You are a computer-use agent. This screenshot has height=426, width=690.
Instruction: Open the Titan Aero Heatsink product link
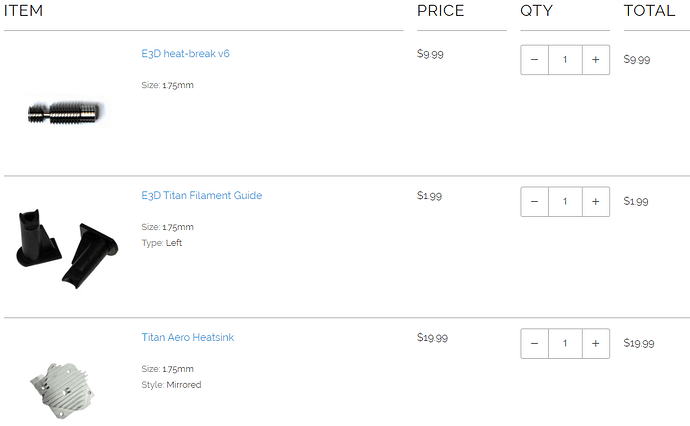tap(187, 338)
